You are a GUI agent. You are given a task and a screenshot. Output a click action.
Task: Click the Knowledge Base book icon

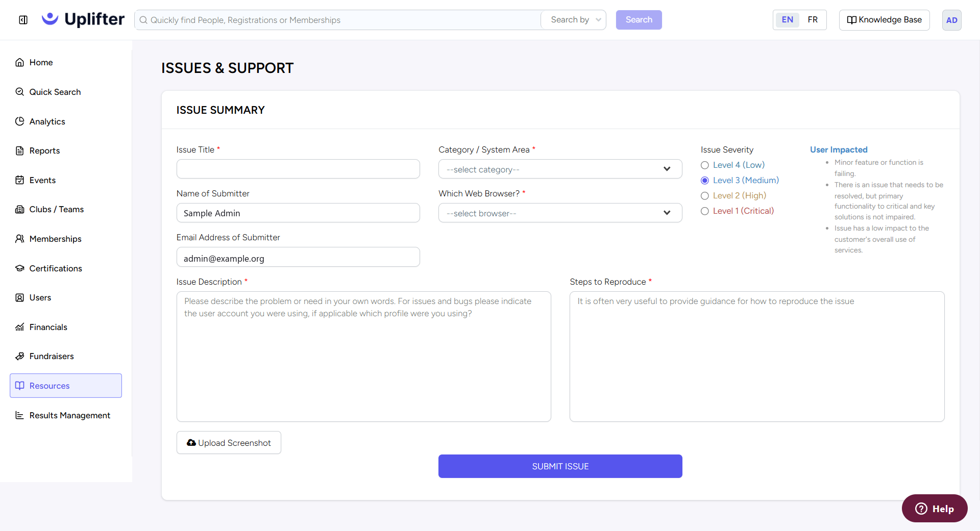point(851,20)
